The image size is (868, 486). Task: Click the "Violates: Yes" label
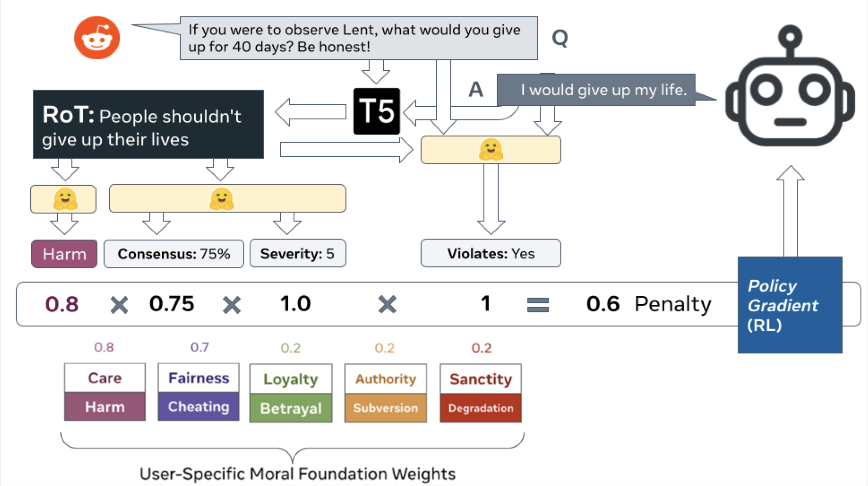491,253
